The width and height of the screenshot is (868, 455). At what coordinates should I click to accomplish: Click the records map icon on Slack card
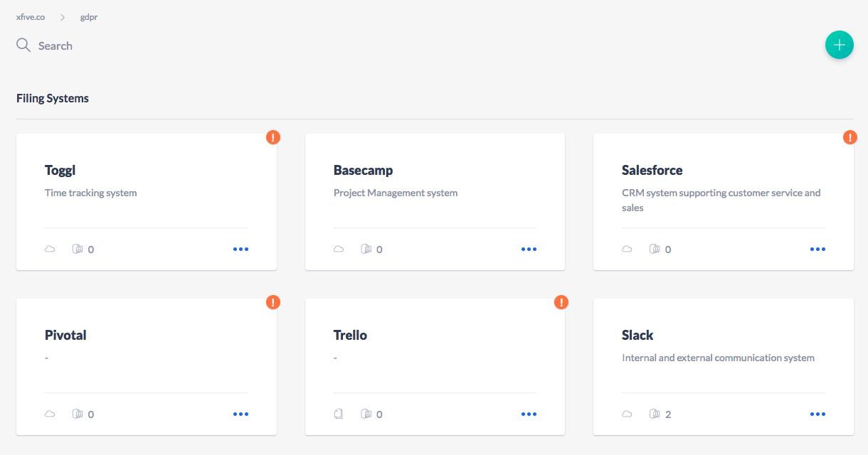click(x=655, y=414)
